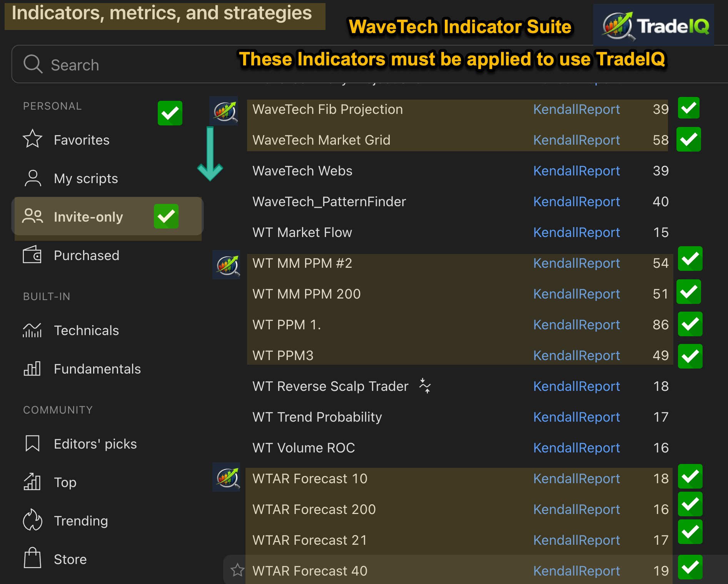This screenshot has height=584, width=728.
Task: Switch to the Invite-only section
Action: pos(88,217)
